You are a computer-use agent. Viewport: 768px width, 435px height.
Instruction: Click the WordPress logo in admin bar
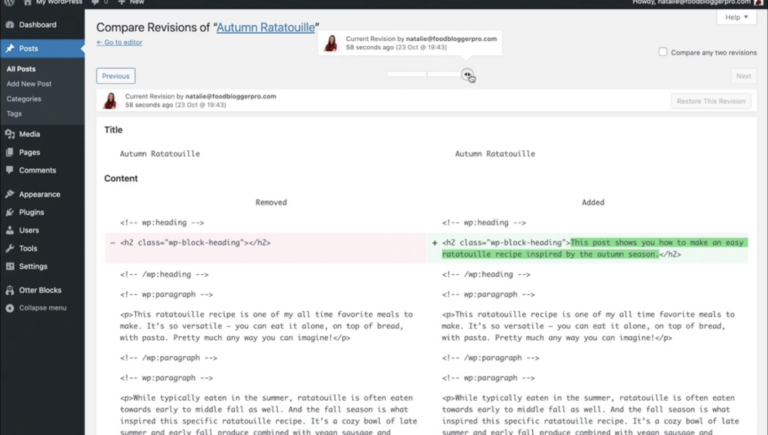click(x=9, y=2)
